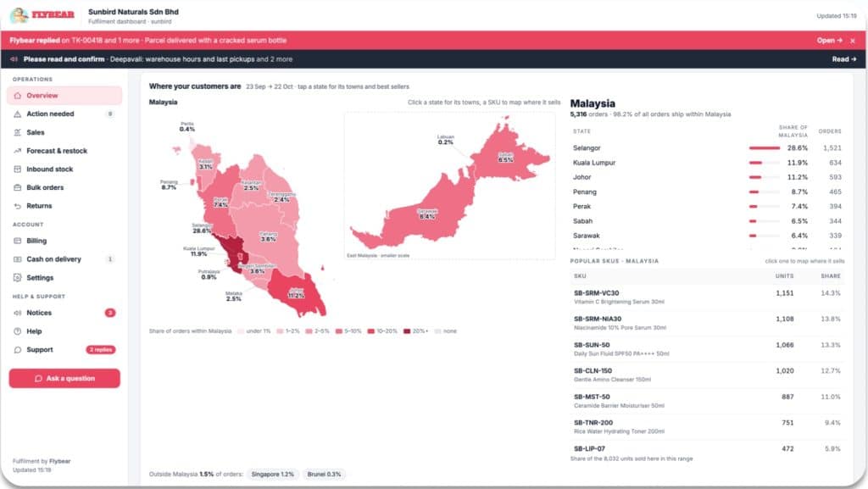The width and height of the screenshot is (868, 489).
Task: Open the Settings page
Action: click(64, 278)
